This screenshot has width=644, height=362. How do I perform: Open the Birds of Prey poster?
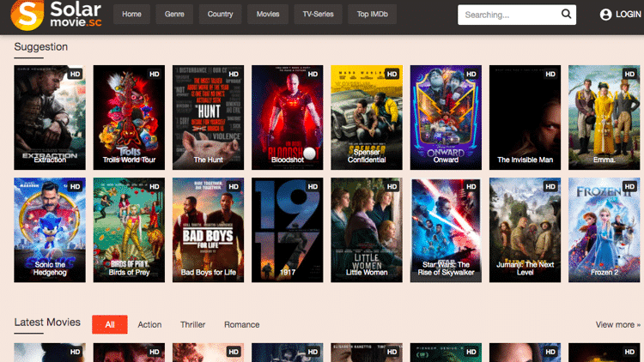[129, 230]
